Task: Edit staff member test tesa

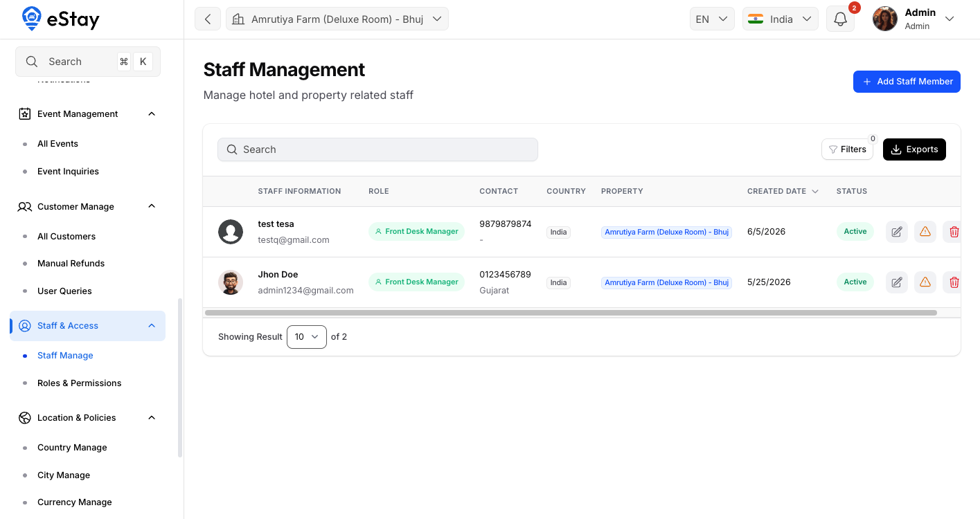Action: (x=897, y=232)
